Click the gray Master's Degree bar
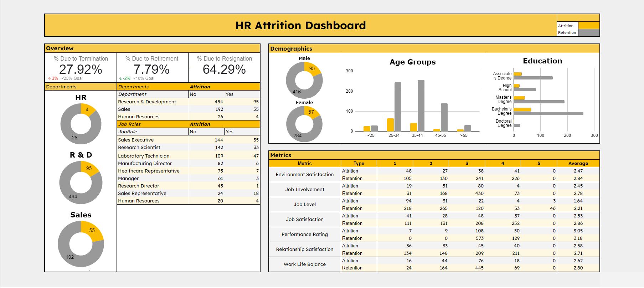The height and width of the screenshot is (288, 644). (x=539, y=102)
